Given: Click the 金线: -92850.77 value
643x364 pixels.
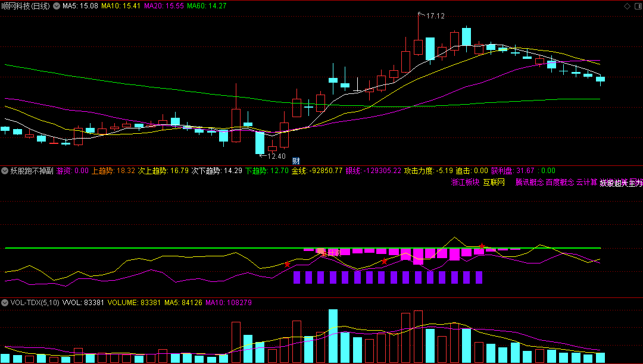Looking at the screenshot, I should click(x=317, y=171).
